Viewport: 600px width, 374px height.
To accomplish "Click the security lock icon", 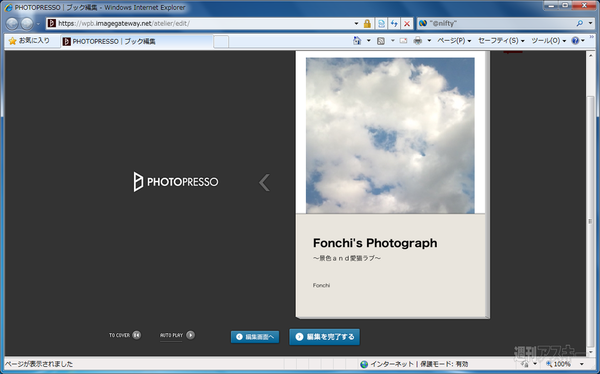I will pos(367,23).
